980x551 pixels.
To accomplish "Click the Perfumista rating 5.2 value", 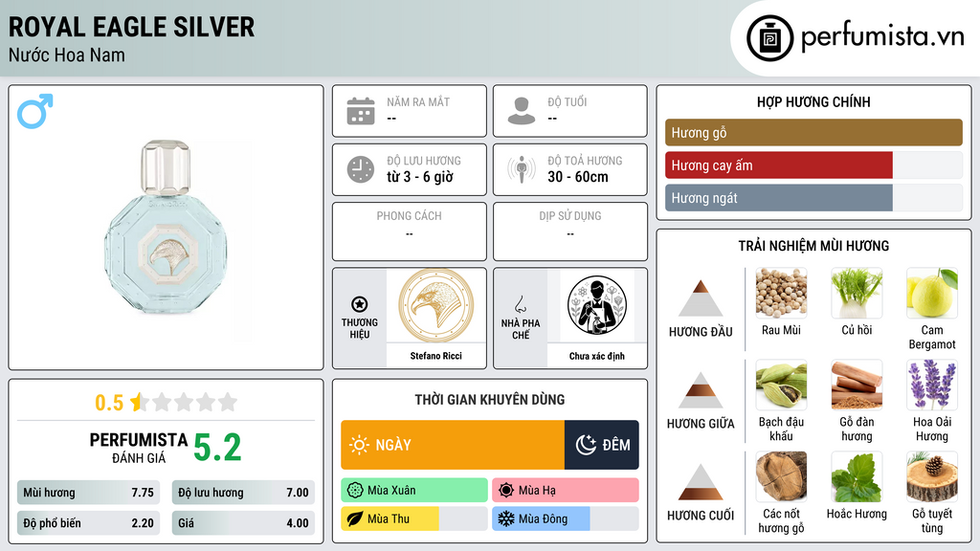I will 217,448.
